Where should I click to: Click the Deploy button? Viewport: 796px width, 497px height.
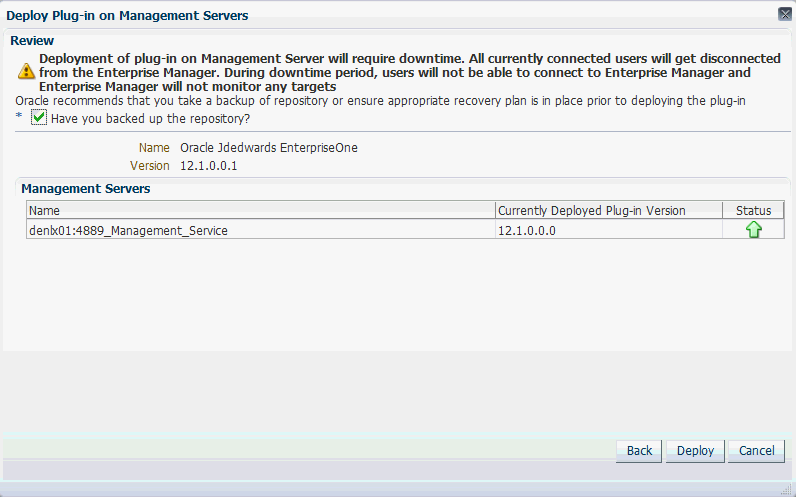(x=695, y=451)
